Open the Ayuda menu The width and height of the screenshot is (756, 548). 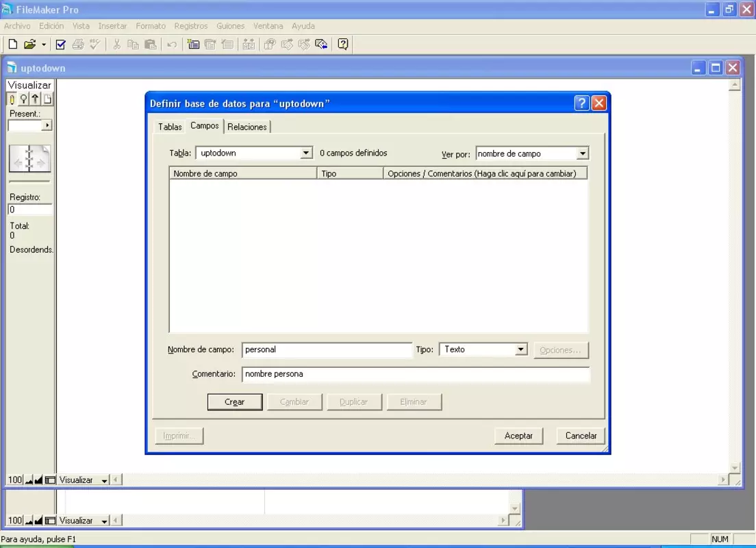coord(303,26)
